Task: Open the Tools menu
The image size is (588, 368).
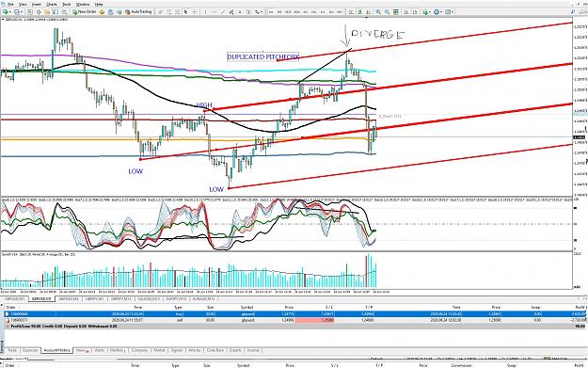Action: click(67, 5)
